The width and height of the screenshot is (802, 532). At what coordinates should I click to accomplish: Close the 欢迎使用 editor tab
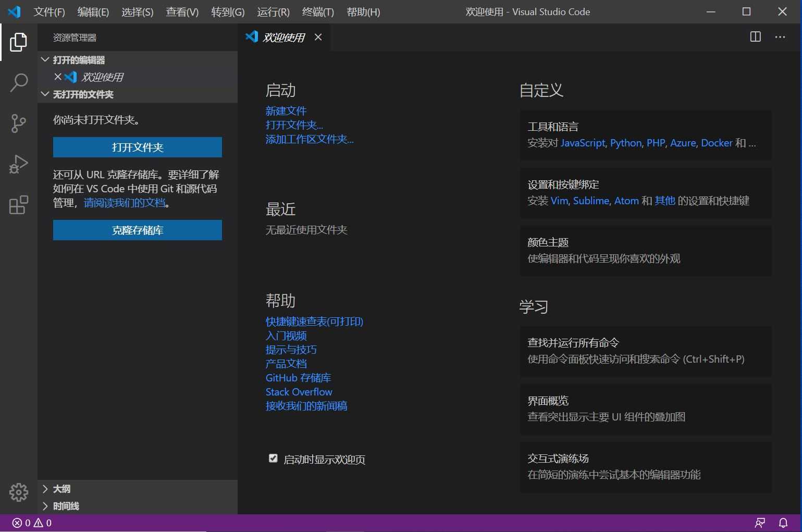(318, 37)
